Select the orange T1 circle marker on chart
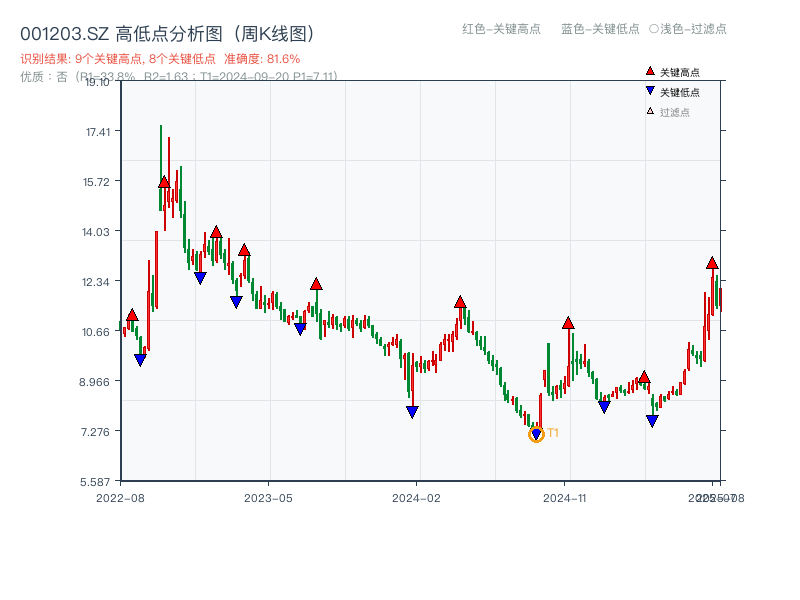The width and height of the screenshot is (800, 600). coord(534,435)
